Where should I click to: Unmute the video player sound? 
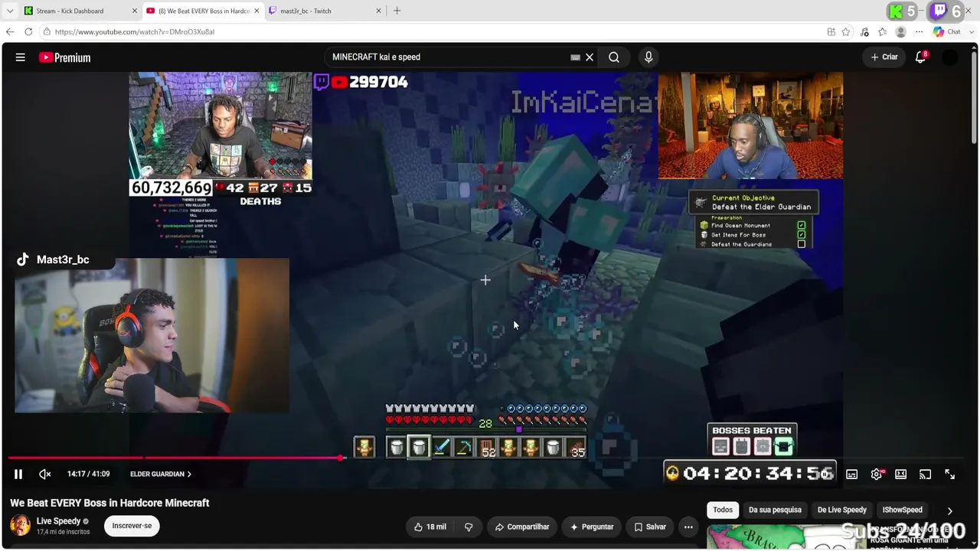(45, 474)
